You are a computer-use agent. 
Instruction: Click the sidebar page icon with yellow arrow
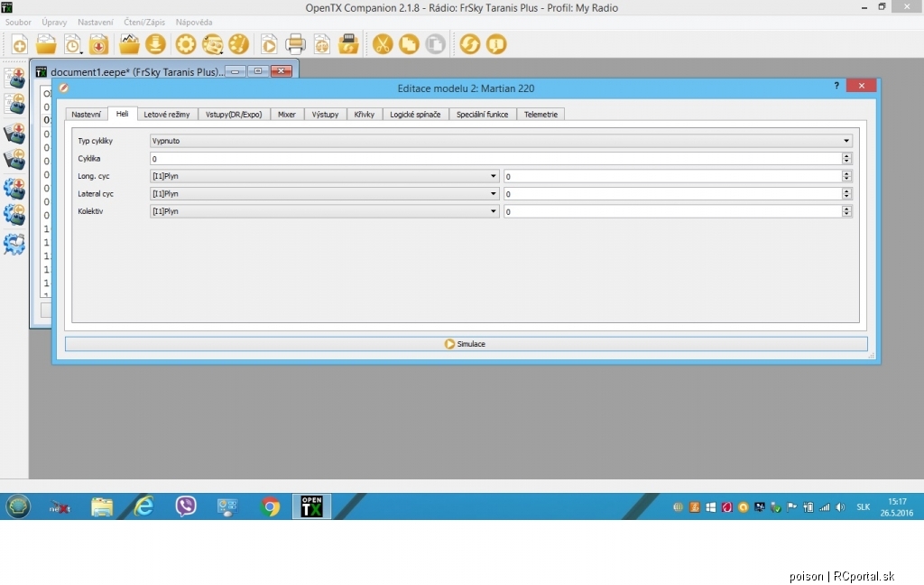14,105
